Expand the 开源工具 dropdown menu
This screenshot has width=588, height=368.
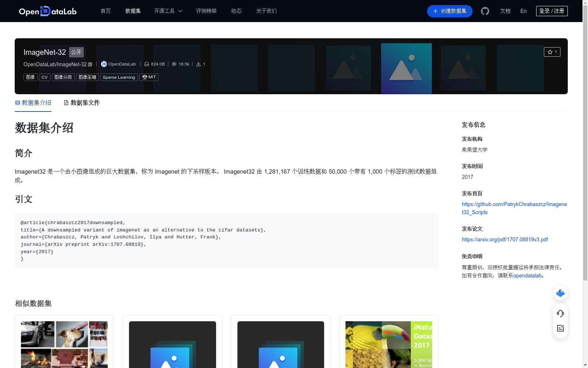[x=168, y=11]
